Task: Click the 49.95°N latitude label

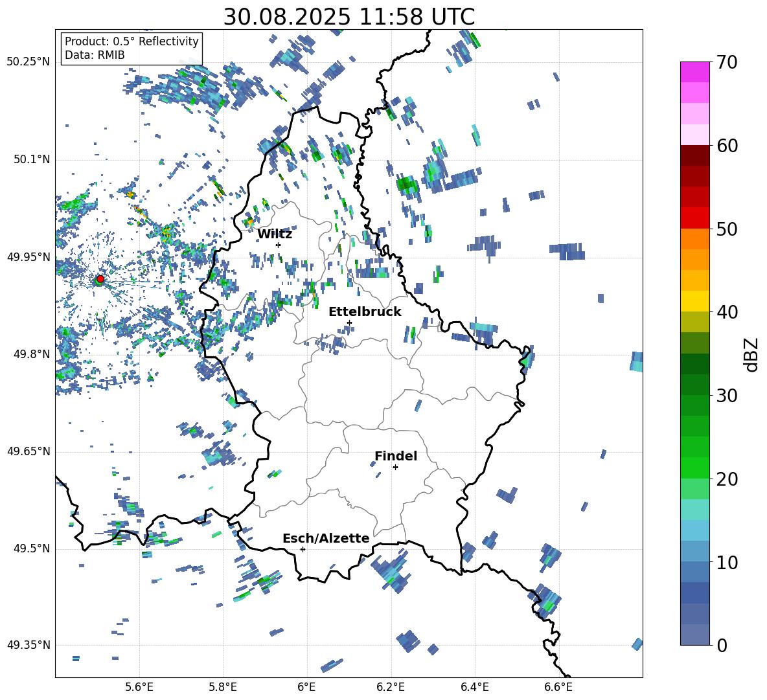Action: click(29, 257)
